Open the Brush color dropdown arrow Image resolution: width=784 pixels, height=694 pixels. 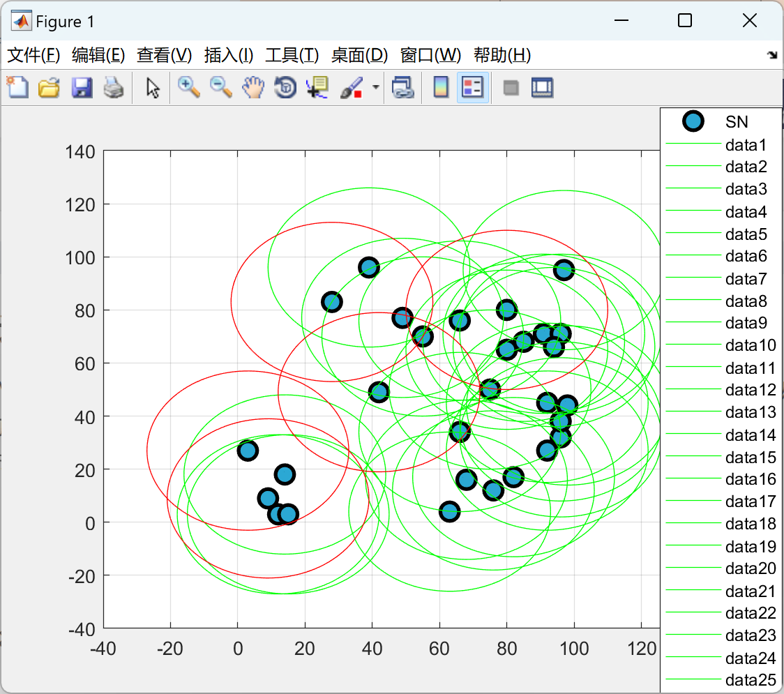coord(375,87)
